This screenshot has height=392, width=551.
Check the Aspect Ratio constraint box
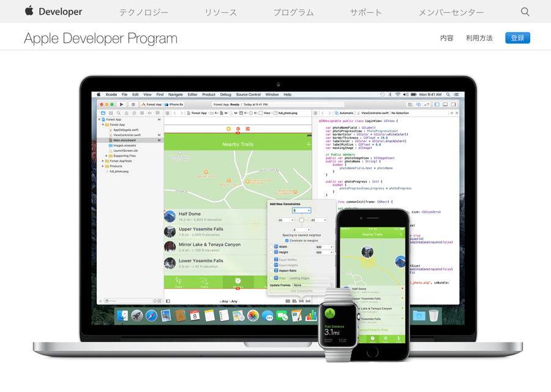tap(271, 271)
